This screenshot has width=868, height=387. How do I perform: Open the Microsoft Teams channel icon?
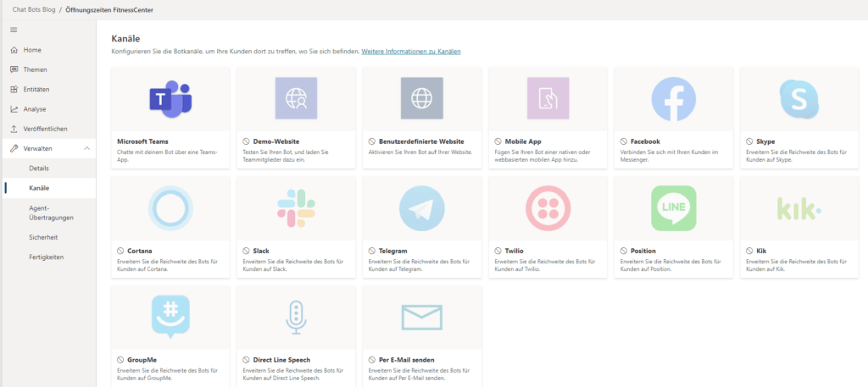click(170, 99)
